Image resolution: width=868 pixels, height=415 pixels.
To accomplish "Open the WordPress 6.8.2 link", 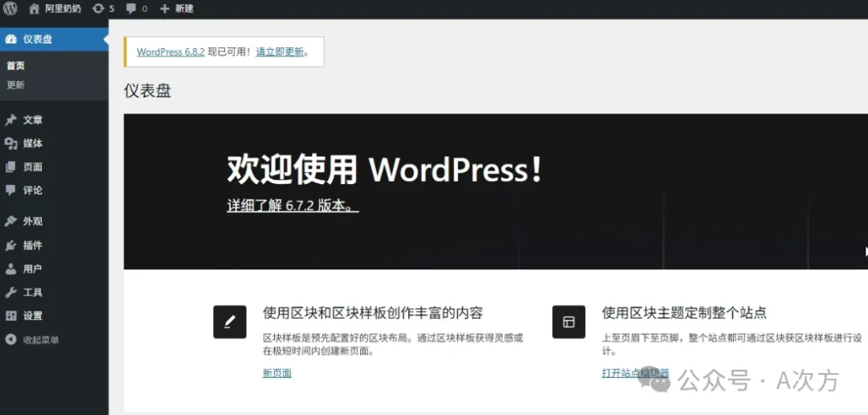I will [170, 52].
